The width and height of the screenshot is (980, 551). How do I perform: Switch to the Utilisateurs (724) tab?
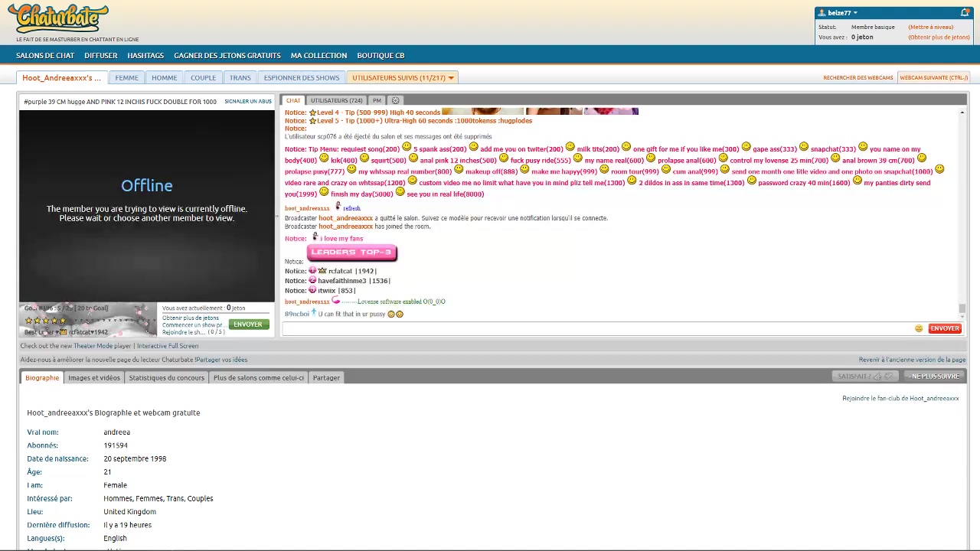pos(336,100)
